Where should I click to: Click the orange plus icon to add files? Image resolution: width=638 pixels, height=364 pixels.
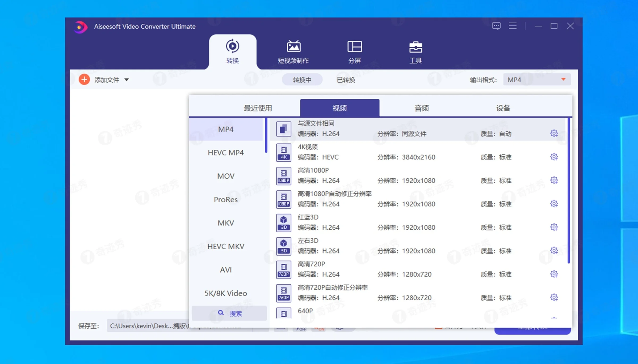84,79
